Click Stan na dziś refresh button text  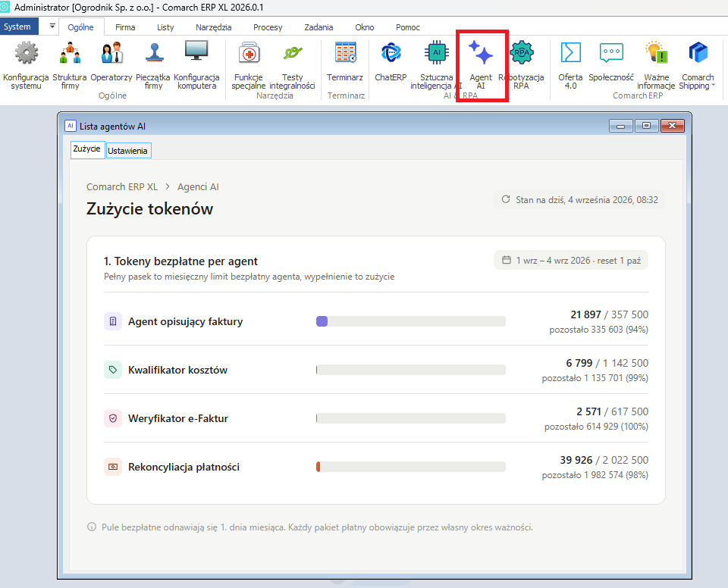click(587, 199)
